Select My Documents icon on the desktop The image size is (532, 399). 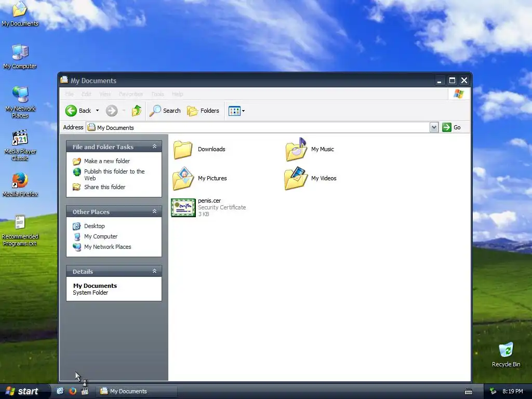pyautogui.click(x=20, y=14)
